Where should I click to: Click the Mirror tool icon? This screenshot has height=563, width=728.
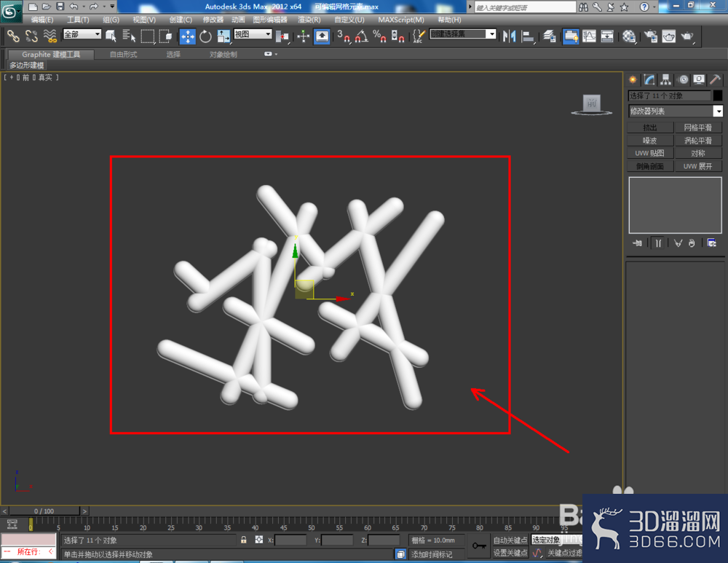pos(509,36)
